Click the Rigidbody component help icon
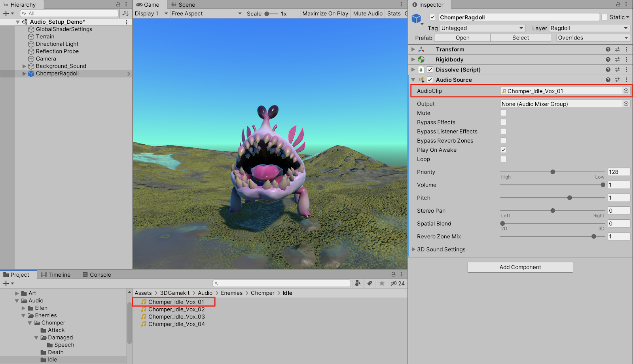Viewport: 633px width, 364px height. (x=608, y=60)
